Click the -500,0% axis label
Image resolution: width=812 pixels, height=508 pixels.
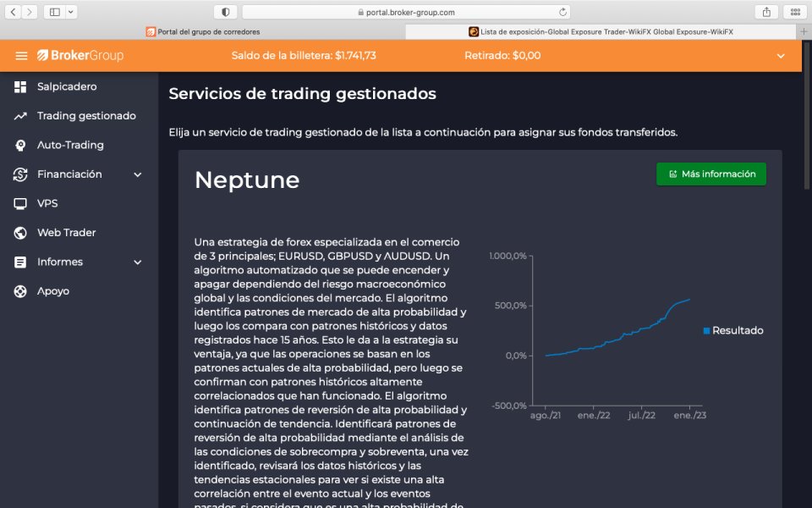[x=509, y=406]
